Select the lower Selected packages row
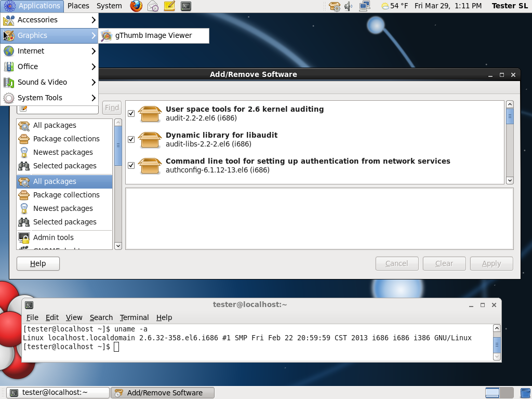 (64, 222)
